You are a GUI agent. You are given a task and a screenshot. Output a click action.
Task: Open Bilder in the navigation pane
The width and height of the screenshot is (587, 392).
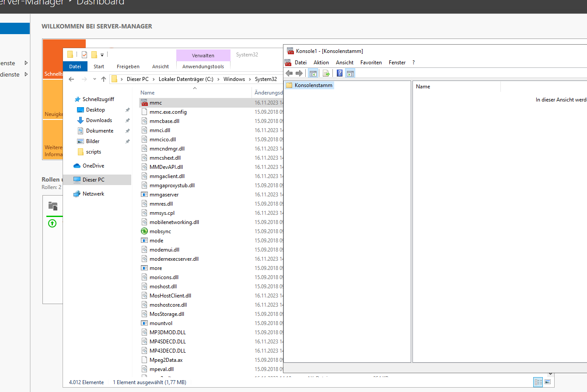(x=93, y=141)
